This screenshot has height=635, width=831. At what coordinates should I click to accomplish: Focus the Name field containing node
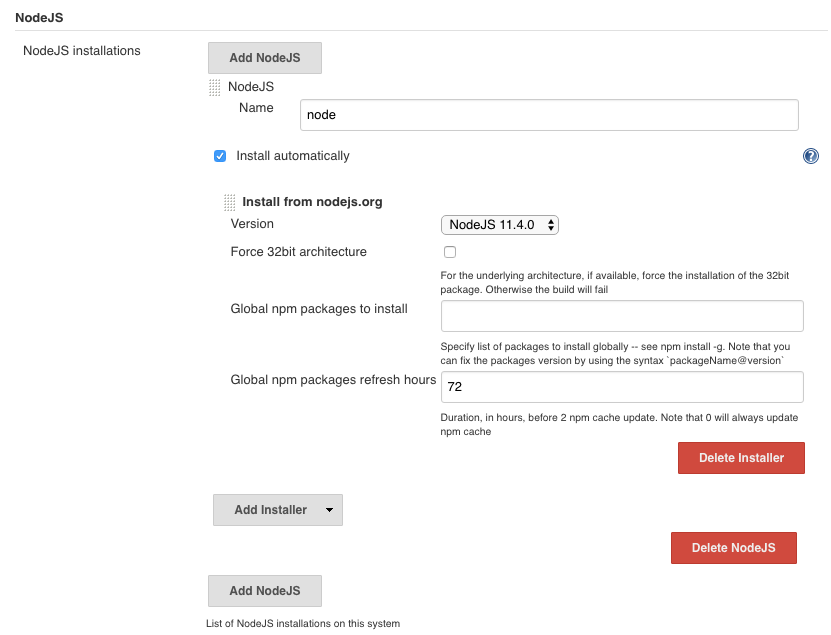(x=548, y=115)
